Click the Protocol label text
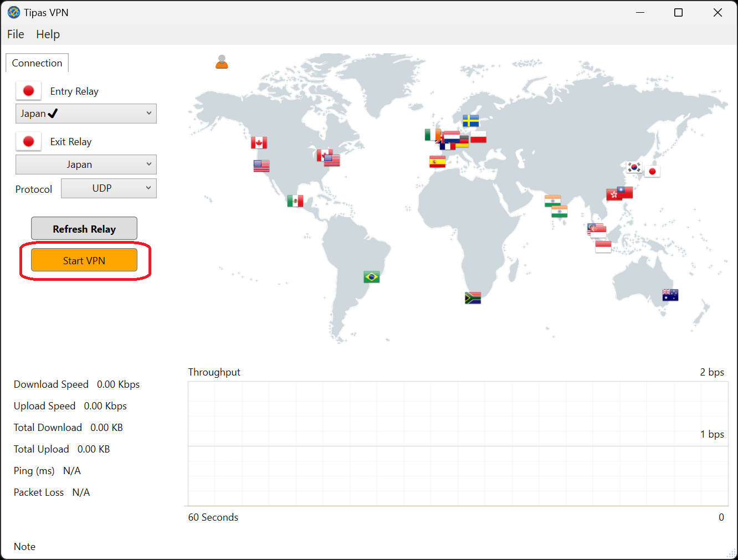Viewport: 738px width, 560px height. click(34, 189)
